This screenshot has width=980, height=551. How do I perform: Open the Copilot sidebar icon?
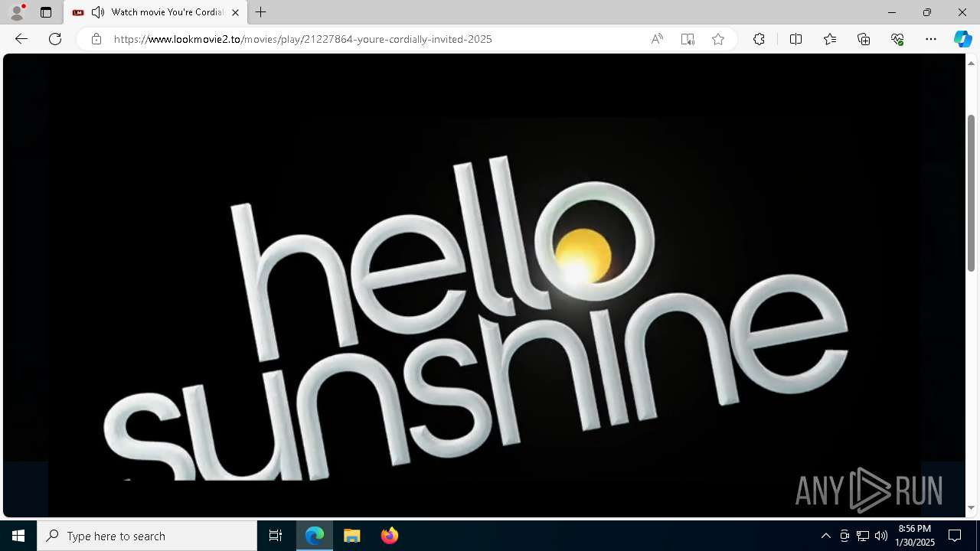pos(962,39)
